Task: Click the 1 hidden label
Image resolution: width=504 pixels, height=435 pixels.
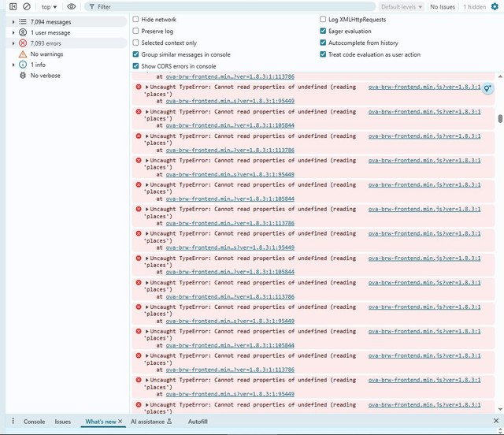Action: [x=474, y=7]
